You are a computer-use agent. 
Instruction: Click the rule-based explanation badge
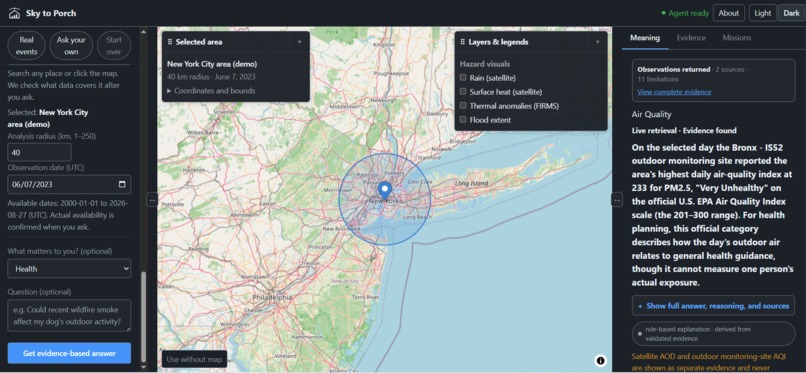pos(713,334)
